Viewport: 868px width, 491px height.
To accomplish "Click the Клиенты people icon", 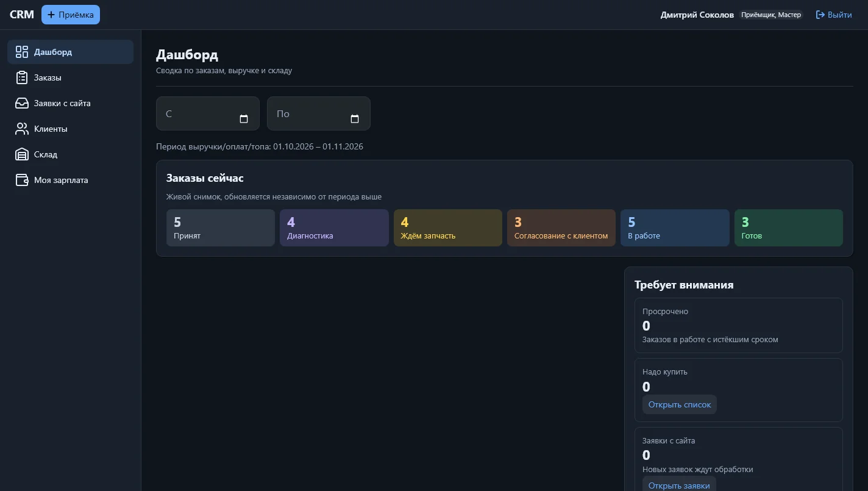I will click(22, 129).
